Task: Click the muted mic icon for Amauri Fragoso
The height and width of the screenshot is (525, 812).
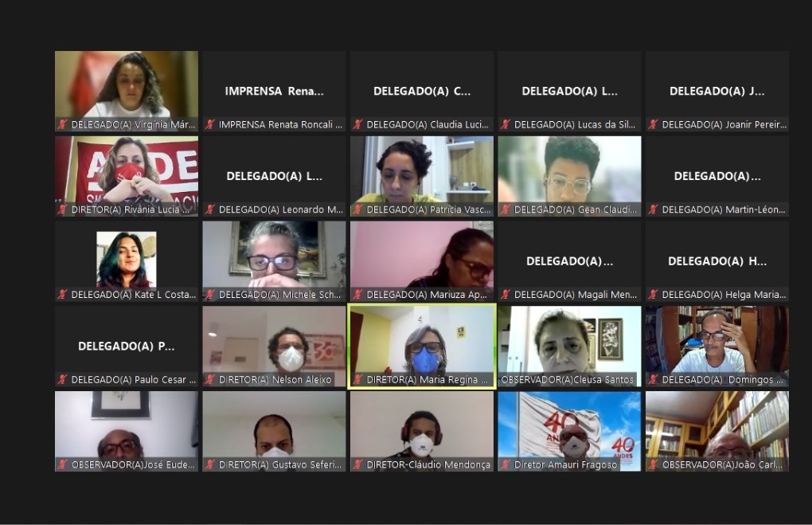Action: (506, 464)
